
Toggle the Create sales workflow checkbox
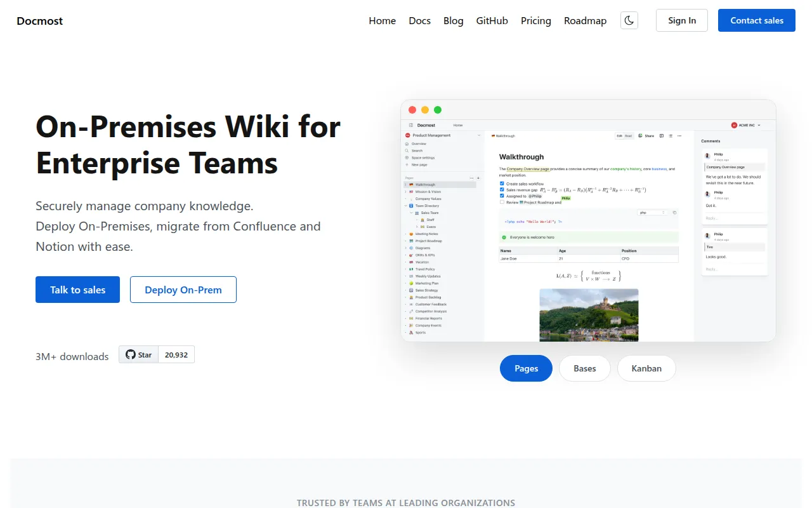pos(502,184)
